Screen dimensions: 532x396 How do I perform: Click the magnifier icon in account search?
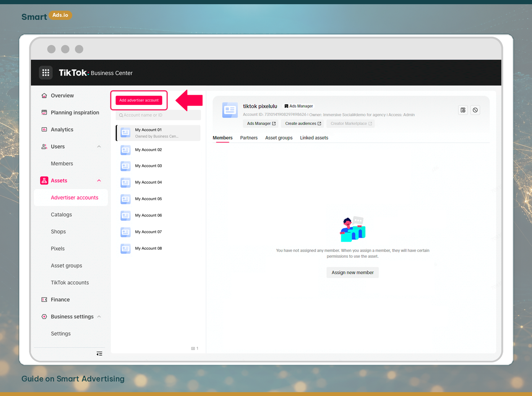(121, 115)
